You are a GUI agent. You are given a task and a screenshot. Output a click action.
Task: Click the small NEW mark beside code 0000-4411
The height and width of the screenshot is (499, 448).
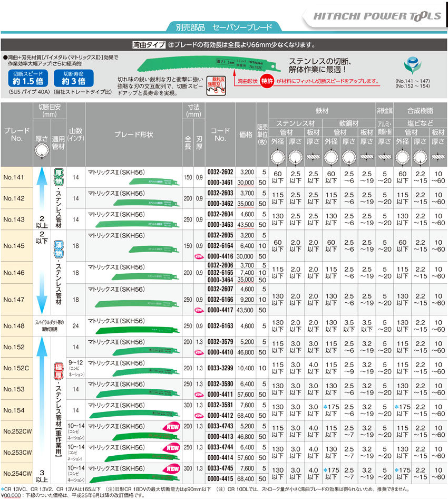pos(199,395)
